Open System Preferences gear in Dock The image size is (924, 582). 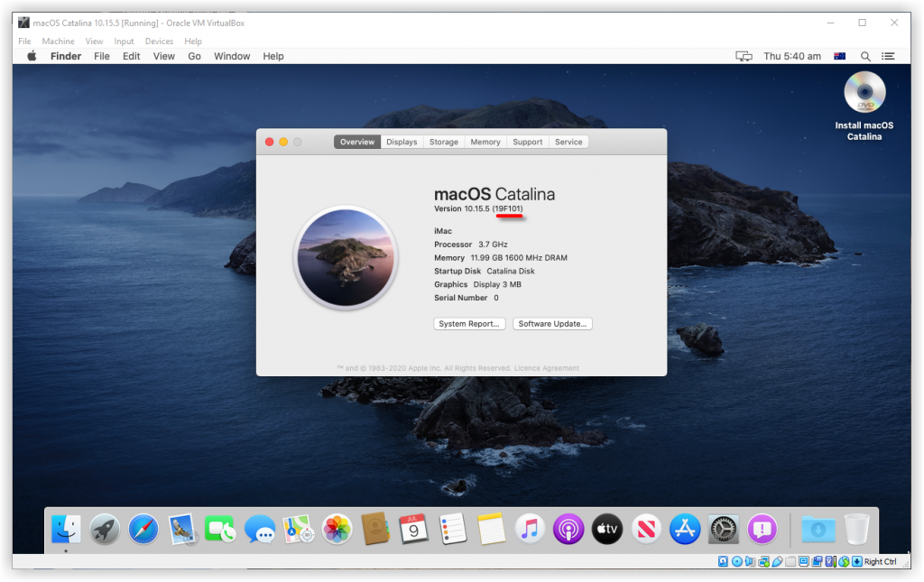coord(723,529)
